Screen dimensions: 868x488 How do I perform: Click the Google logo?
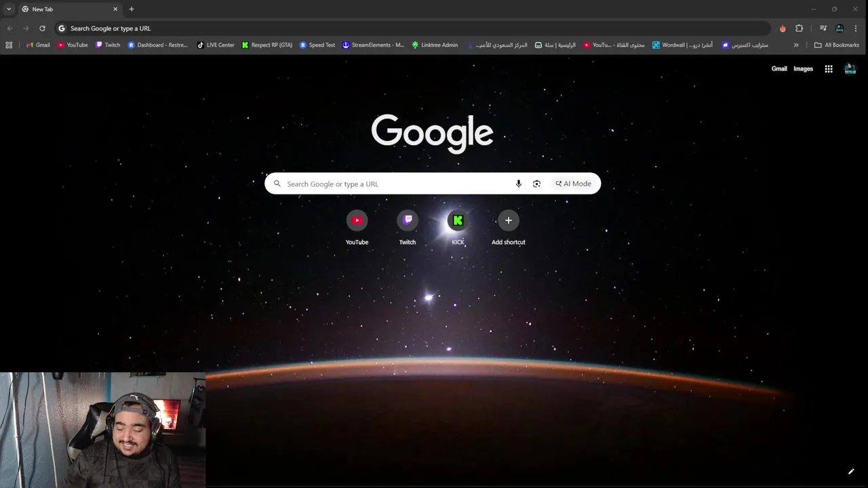click(432, 134)
